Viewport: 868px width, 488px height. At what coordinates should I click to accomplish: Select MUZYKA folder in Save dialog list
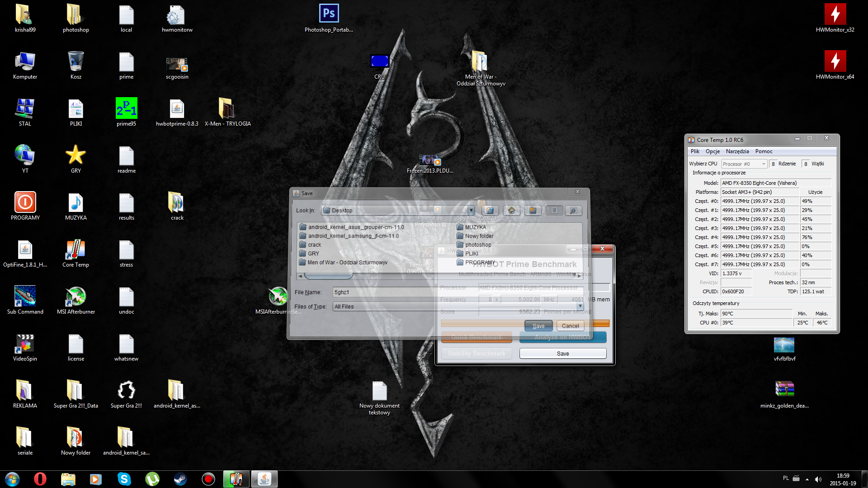(472, 227)
